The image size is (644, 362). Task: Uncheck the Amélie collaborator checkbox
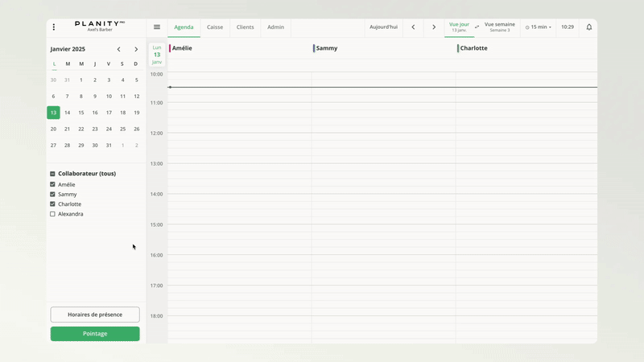53,185
